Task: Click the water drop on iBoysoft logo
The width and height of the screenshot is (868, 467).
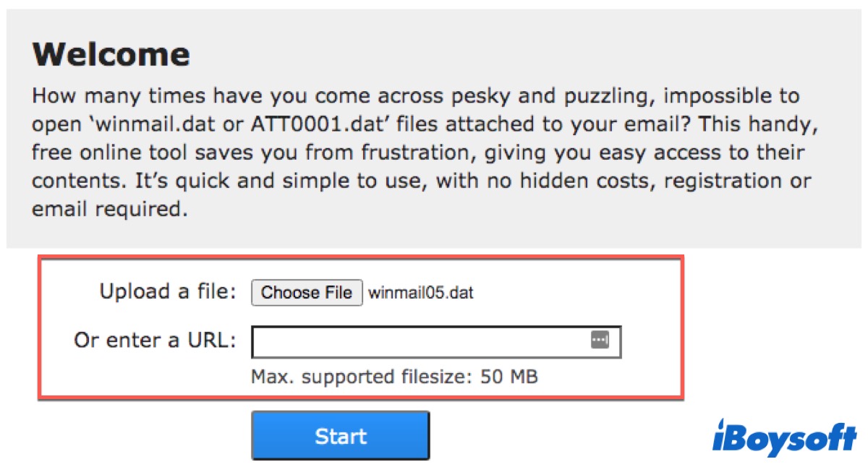Action: click(723, 423)
